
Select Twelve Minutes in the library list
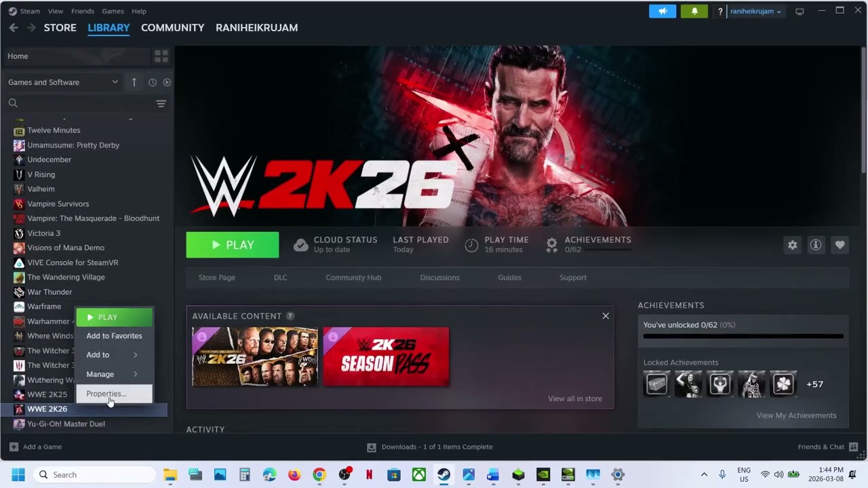[54, 130]
